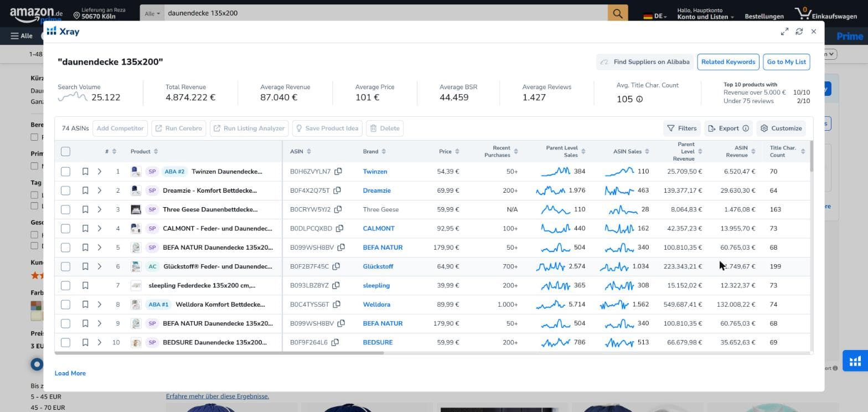Click the Twinzen product thumbnail image

click(x=136, y=172)
